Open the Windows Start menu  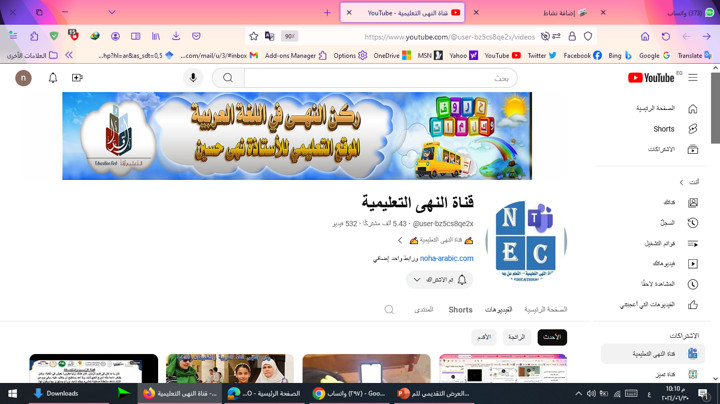click(12, 393)
